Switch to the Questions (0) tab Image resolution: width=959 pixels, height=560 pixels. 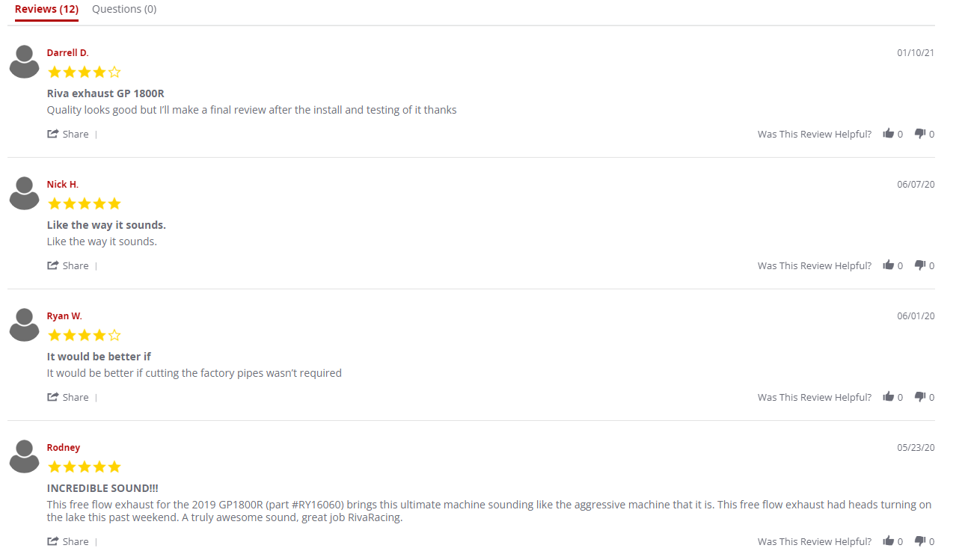(x=124, y=9)
